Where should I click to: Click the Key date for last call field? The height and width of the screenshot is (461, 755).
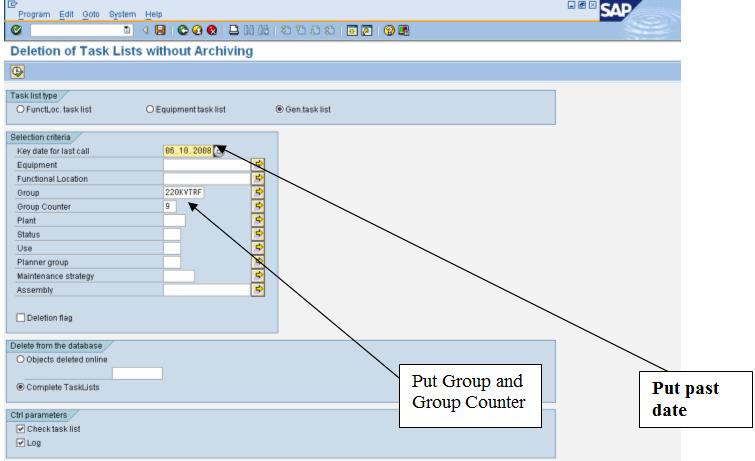point(188,151)
